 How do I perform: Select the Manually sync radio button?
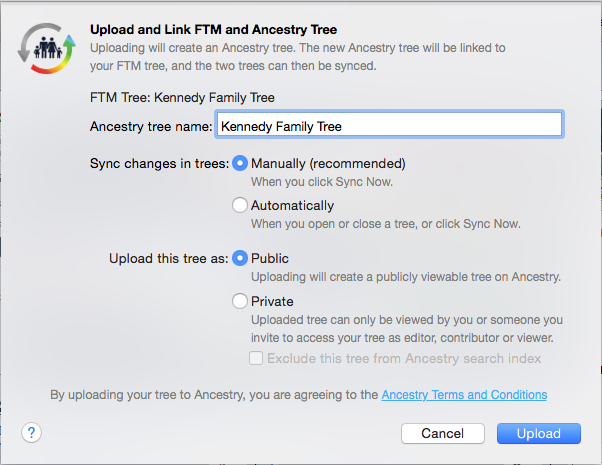[240, 163]
